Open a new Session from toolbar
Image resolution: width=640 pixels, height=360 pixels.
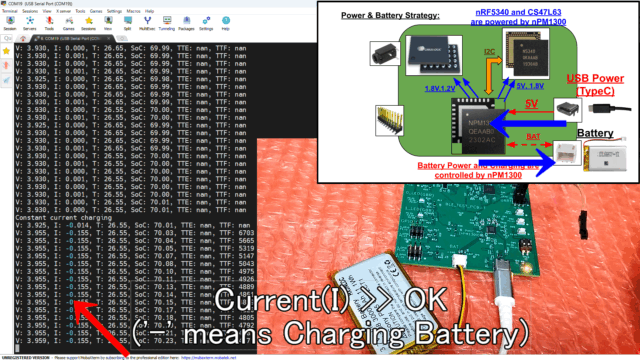tap(10, 23)
